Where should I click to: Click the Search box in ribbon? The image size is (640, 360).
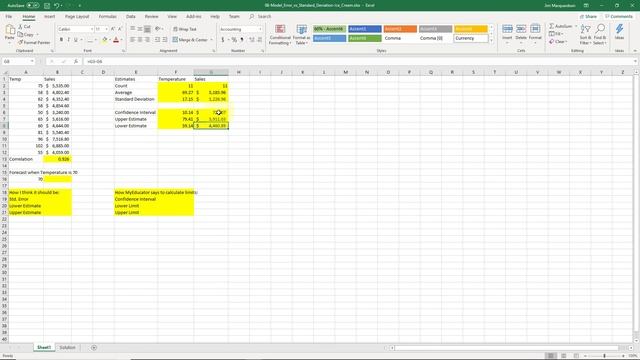[x=260, y=16]
